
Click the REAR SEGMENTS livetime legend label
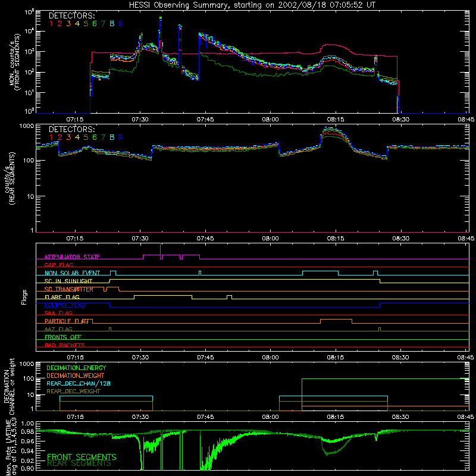click(79, 464)
